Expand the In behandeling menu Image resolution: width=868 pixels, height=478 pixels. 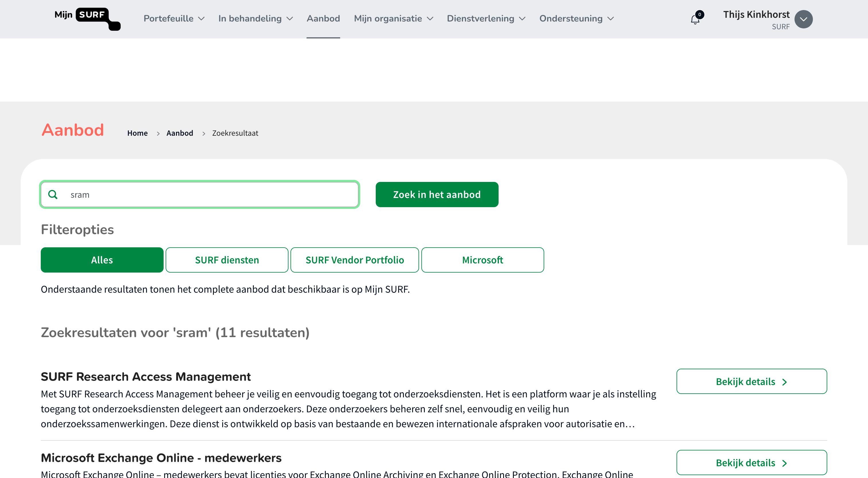coord(255,19)
